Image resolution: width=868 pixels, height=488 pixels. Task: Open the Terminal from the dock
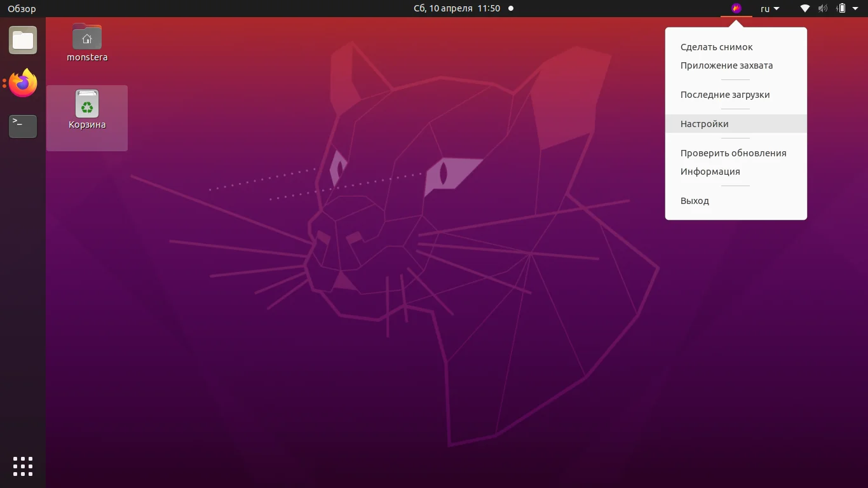(22, 126)
